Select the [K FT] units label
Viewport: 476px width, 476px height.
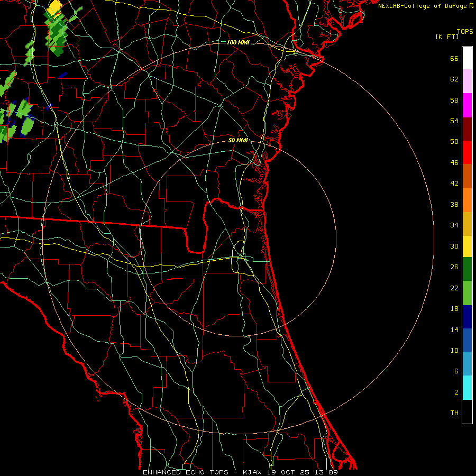coord(447,37)
